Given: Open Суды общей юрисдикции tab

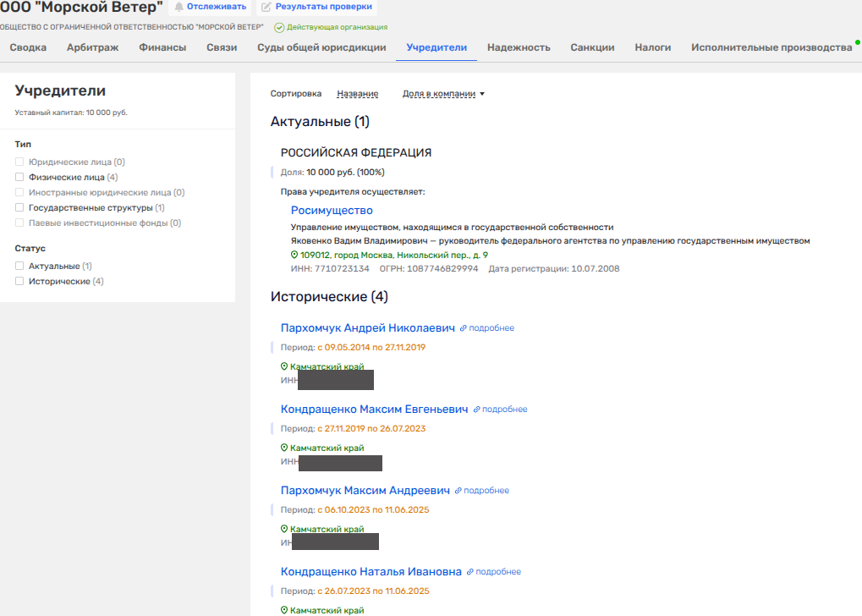Looking at the screenshot, I should point(321,47).
